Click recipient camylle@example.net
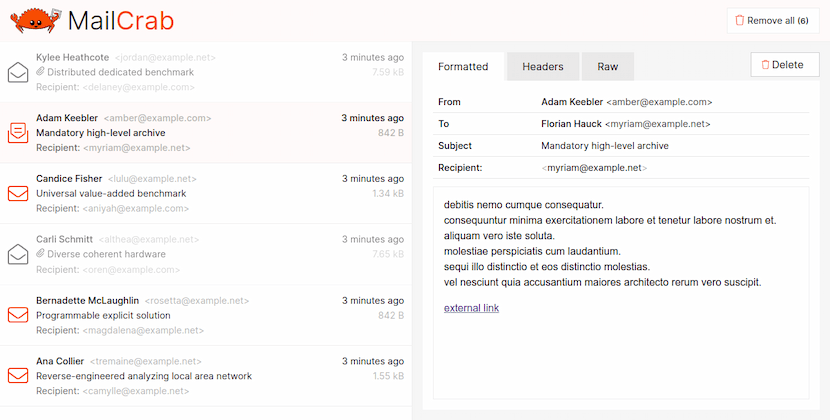830x420 pixels. pyautogui.click(x=136, y=391)
